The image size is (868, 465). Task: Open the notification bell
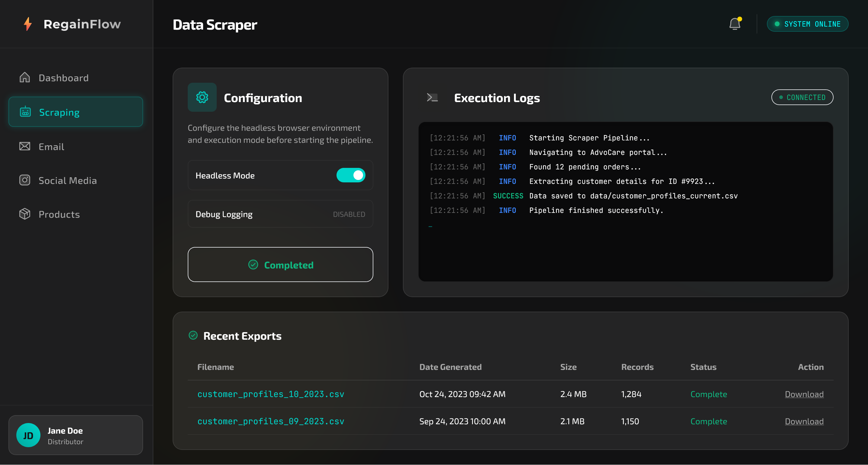(x=735, y=24)
